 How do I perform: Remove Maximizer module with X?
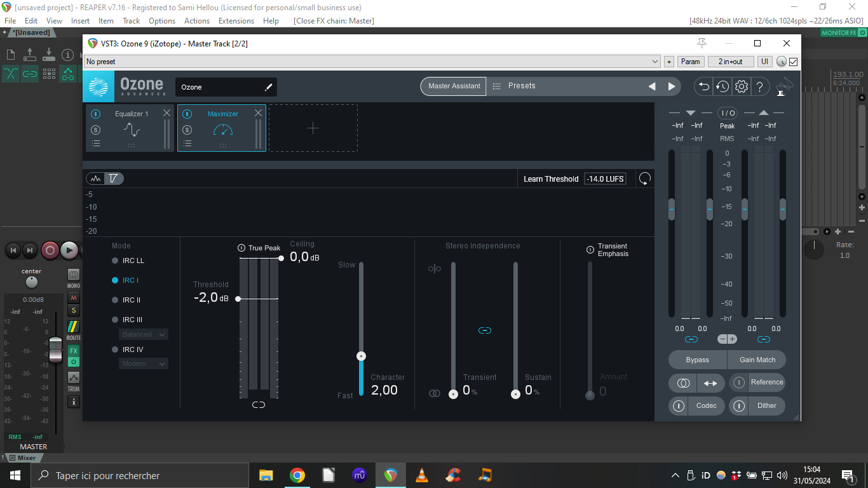coord(258,113)
